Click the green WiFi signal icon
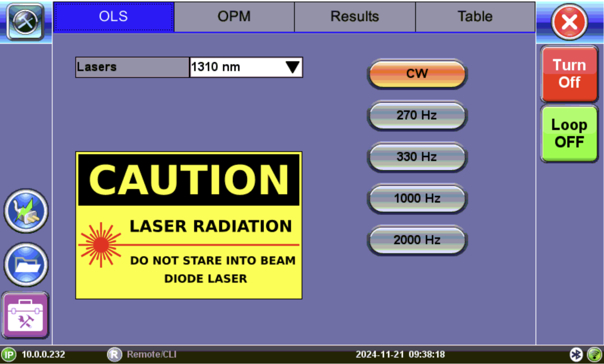 pos(595,355)
